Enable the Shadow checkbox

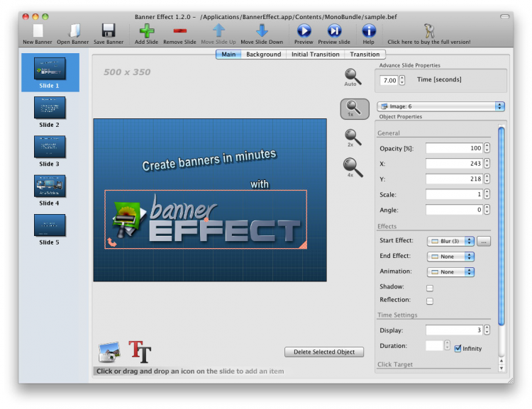[430, 288]
